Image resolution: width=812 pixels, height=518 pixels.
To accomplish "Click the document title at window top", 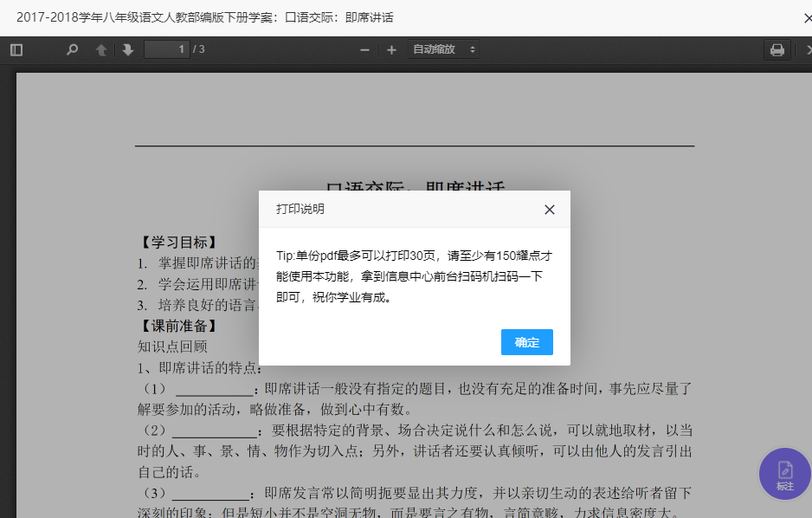I will tap(204, 17).
